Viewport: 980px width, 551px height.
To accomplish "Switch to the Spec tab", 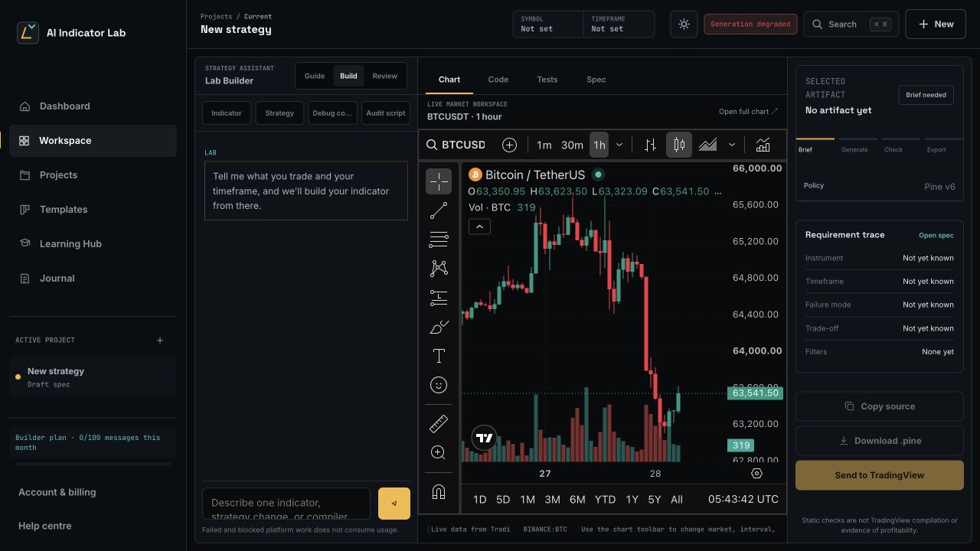I will tap(596, 80).
